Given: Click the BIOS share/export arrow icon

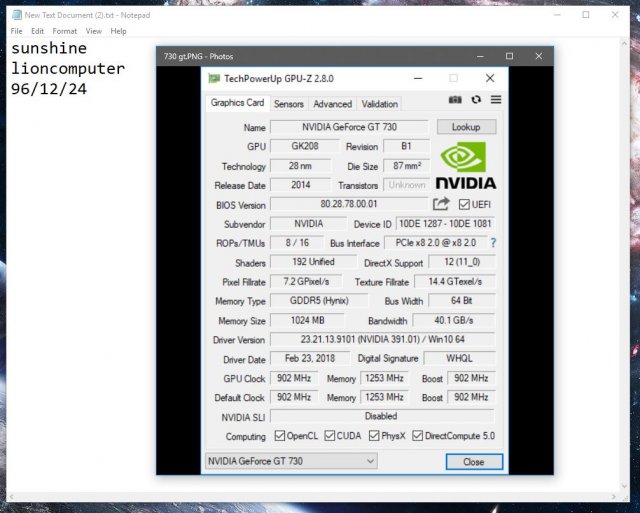Looking at the screenshot, I should pyautogui.click(x=441, y=204).
